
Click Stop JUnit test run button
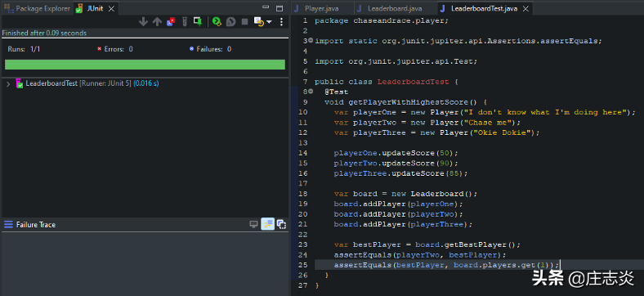click(x=245, y=22)
